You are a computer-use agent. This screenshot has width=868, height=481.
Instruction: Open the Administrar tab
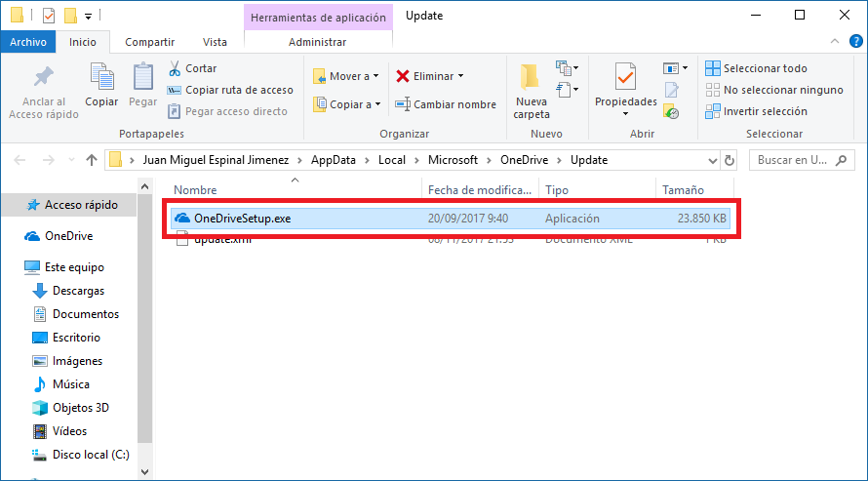click(x=318, y=42)
